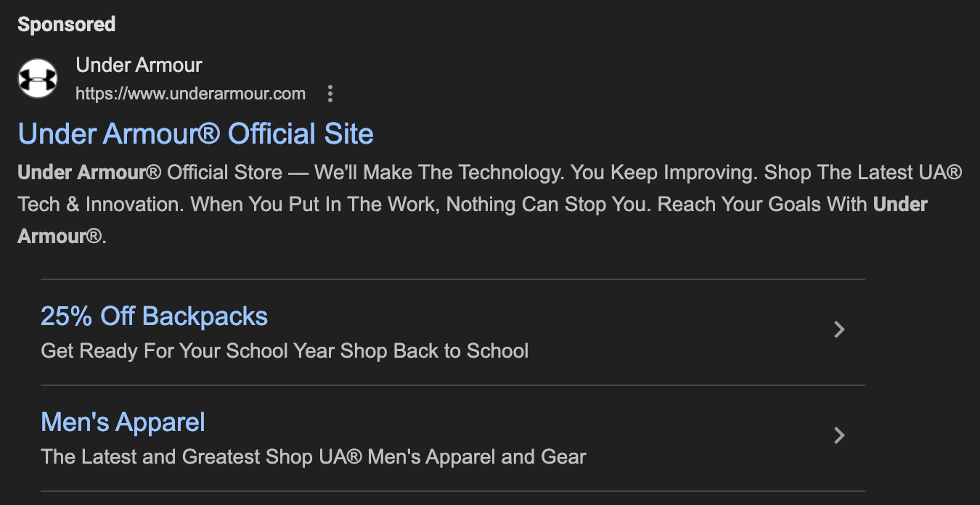The height and width of the screenshot is (505, 980).
Task: Open the Men's Apparel sitelink
Action: pos(123,422)
